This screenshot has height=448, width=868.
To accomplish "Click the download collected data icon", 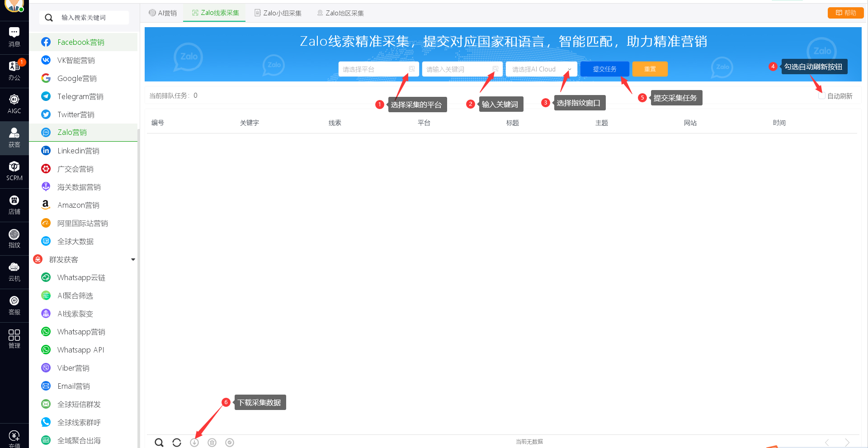I will [x=194, y=442].
